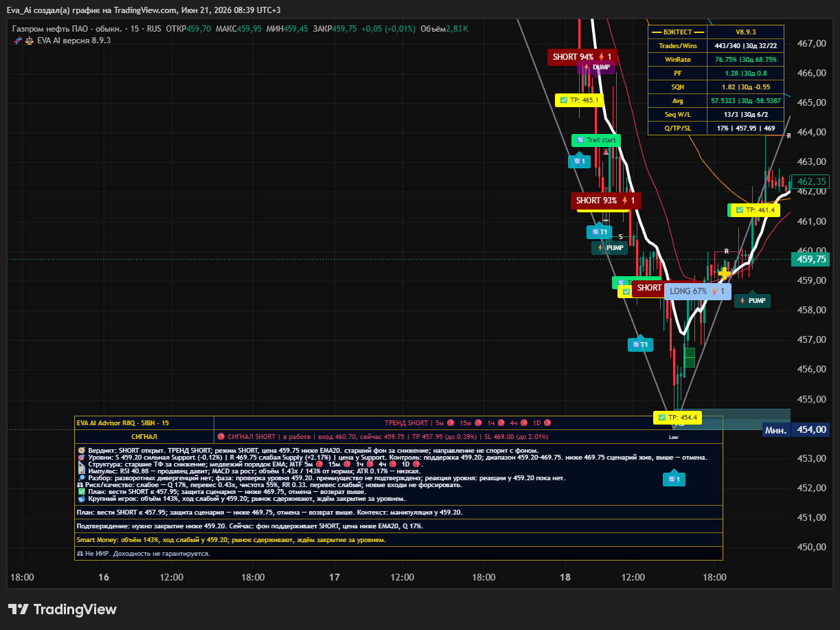Click the Eva_Ai chart author caption at top
The width and height of the screenshot is (840, 630).
(143, 10)
